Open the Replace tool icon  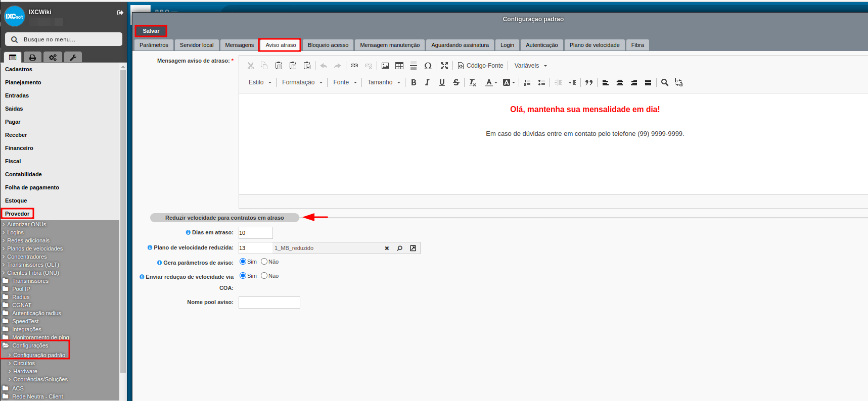(x=679, y=82)
